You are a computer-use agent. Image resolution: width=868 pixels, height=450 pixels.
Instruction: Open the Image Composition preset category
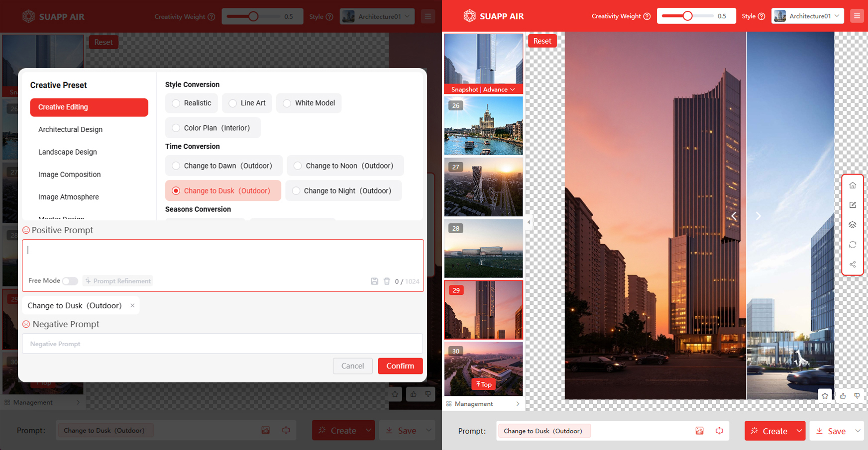pyautogui.click(x=69, y=175)
